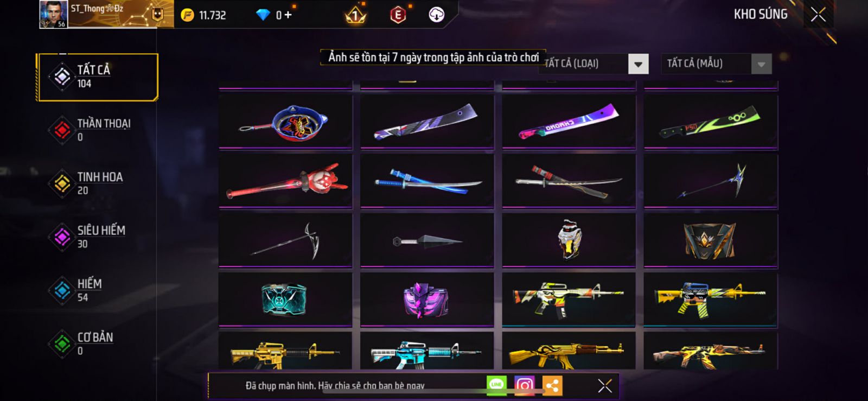This screenshot has height=401, width=868.
Task: Pick the golden AK rifle skin
Action: click(569, 352)
